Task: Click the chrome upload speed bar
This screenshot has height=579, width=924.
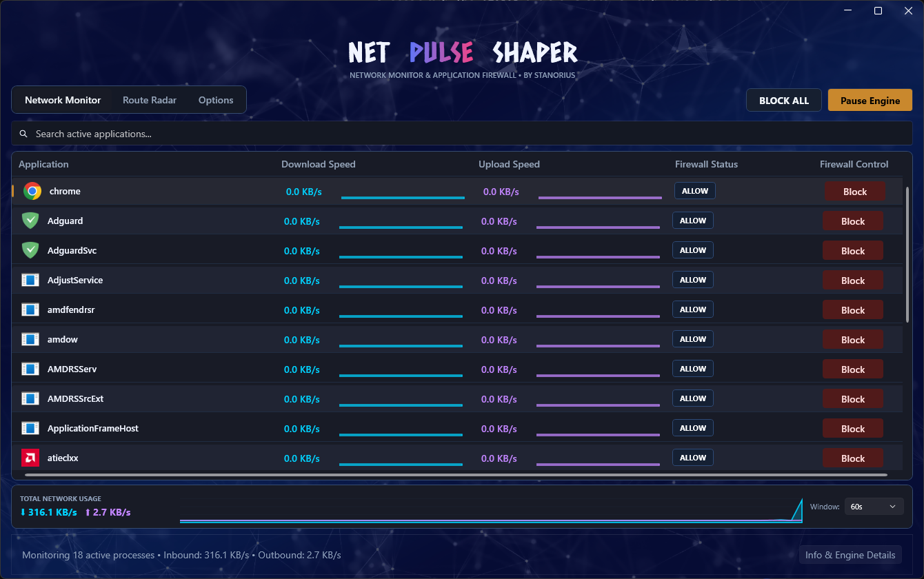Action: click(600, 198)
